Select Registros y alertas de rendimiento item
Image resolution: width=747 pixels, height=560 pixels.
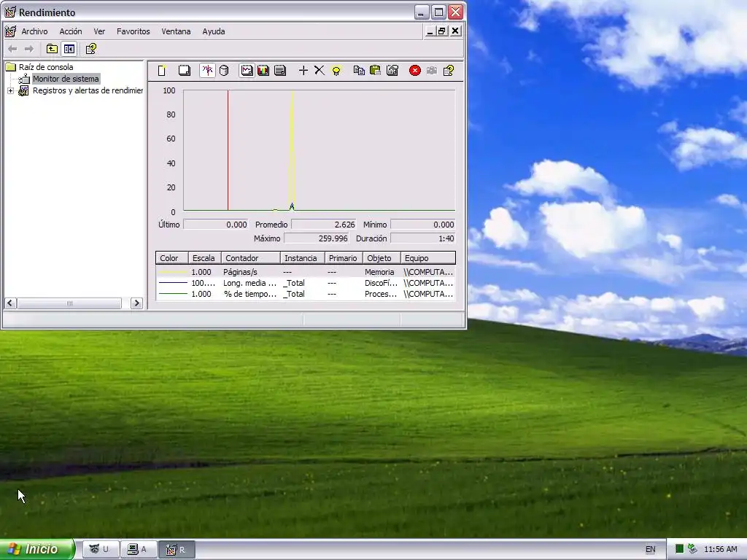[x=88, y=90]
